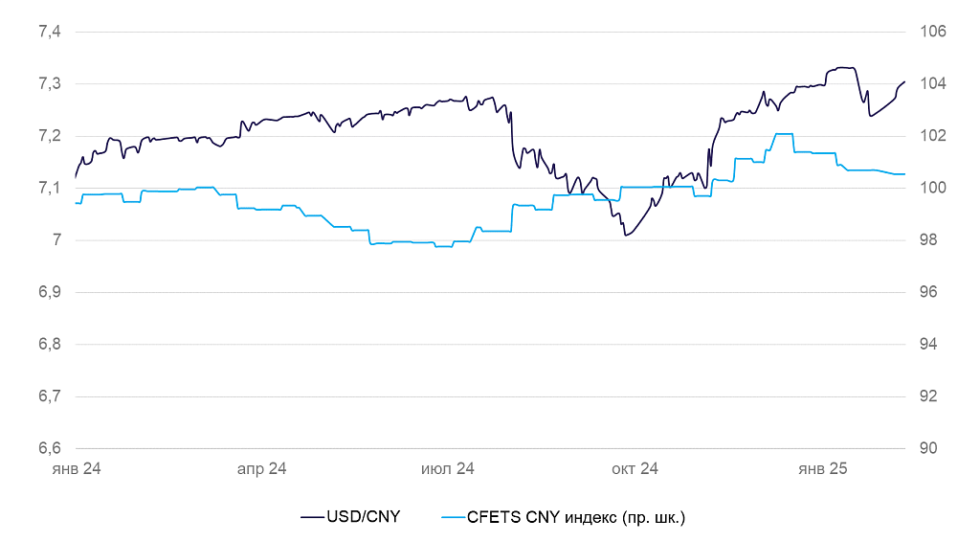This screenshot has width=980, height=542.
Task: Click the 100 right axis value
Action: [x=932, y=188]
